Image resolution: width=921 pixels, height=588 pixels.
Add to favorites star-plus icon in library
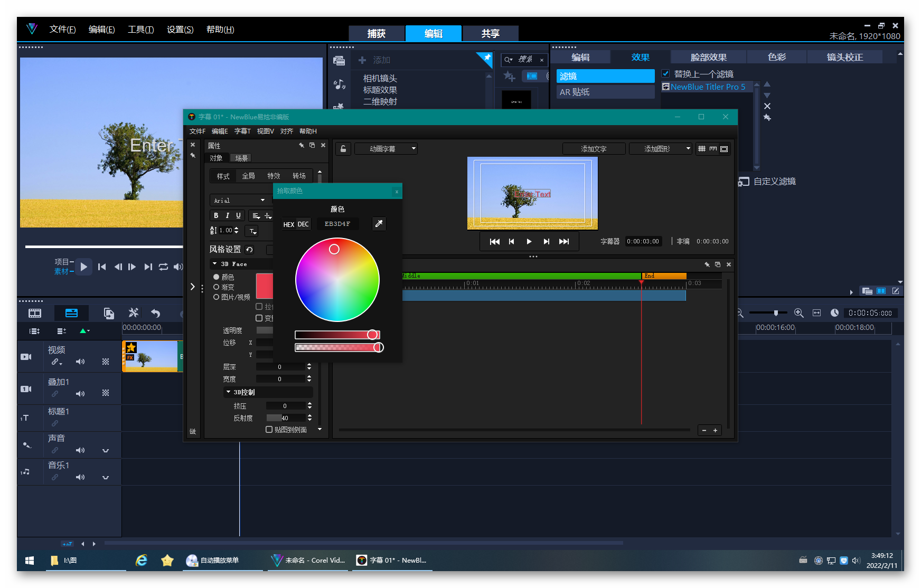point(509,76)
